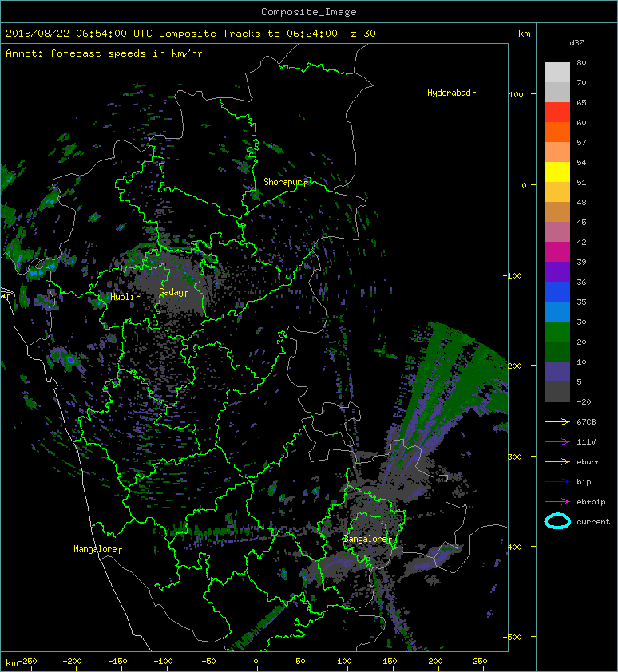The height and width of the screenshot is (672, 618).
Task: Click the purple 111V track arrow in legend
Action: 557,442
